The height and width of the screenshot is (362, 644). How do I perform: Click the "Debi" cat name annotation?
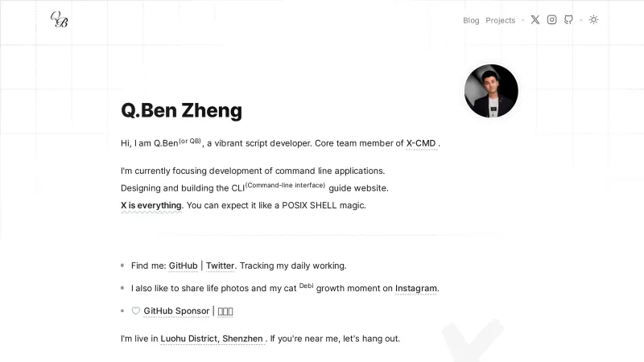point(306,285)
